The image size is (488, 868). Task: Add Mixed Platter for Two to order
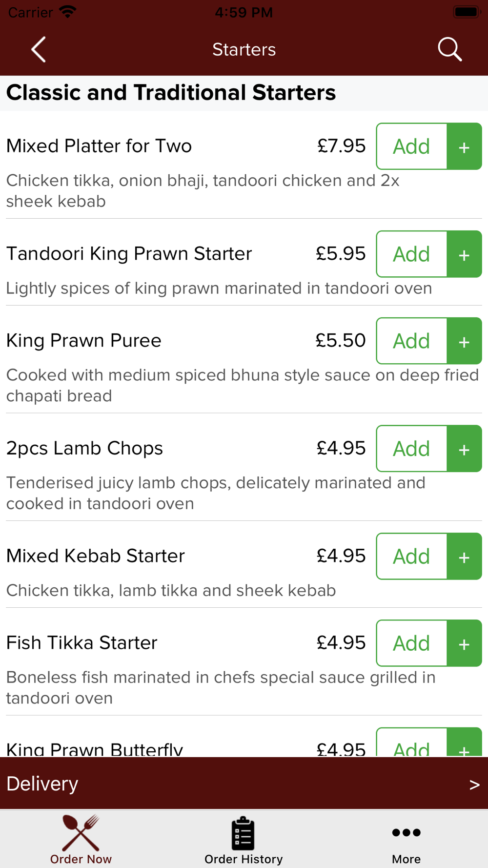(411, 146)
